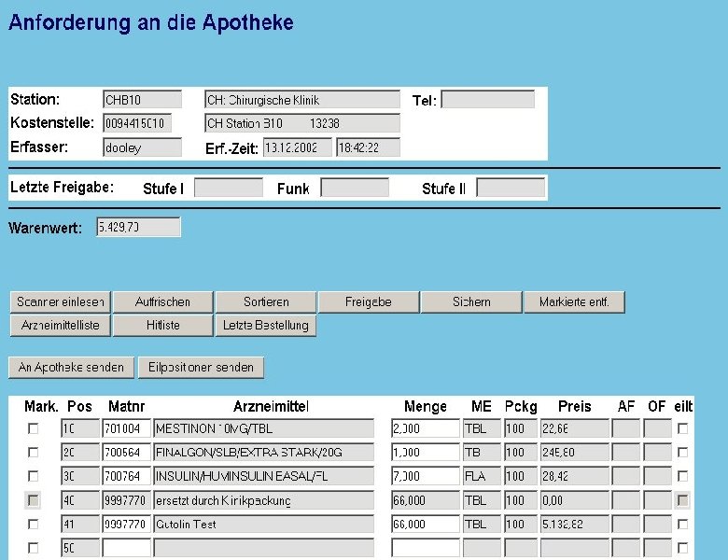This screenshot has height=560, width=728.
Task: Click Matnr field 700764
Action: 127,476
